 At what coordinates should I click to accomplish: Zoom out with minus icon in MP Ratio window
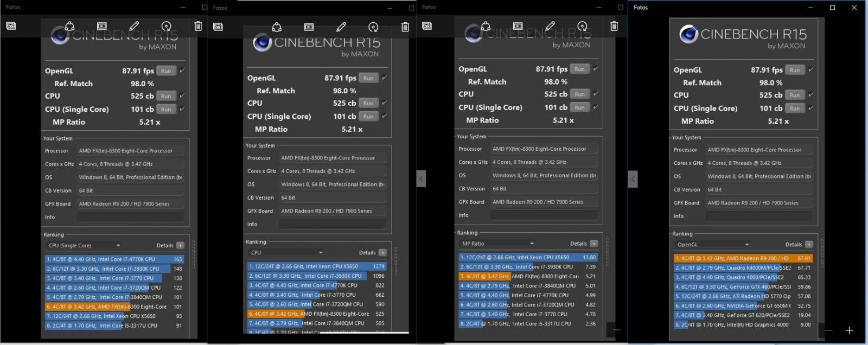(x=617, y=329)
